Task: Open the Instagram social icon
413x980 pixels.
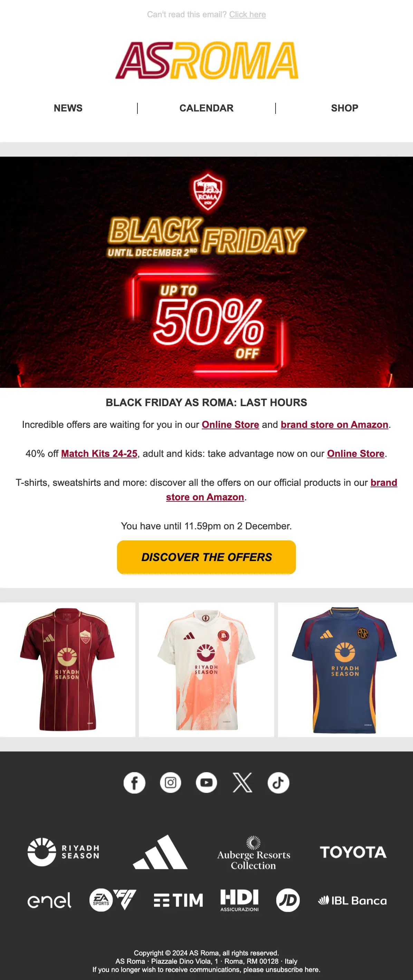Action: click(170, 783)
